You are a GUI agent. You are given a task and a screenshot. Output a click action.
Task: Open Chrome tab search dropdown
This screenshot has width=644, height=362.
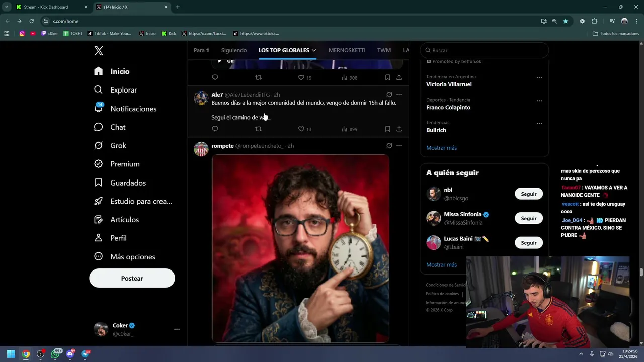[7, 7]
